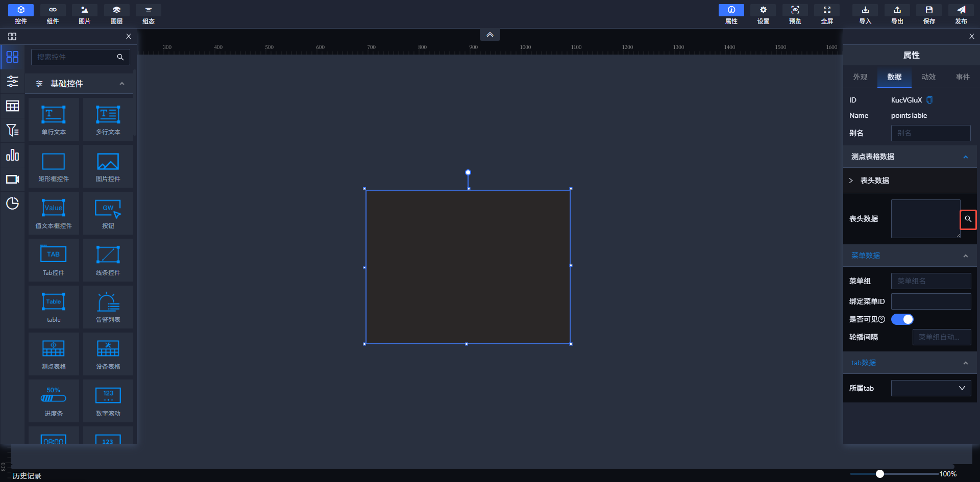Collapse the top toolbar with the chevron button
980x482 pixels.
tap(489, 35)
